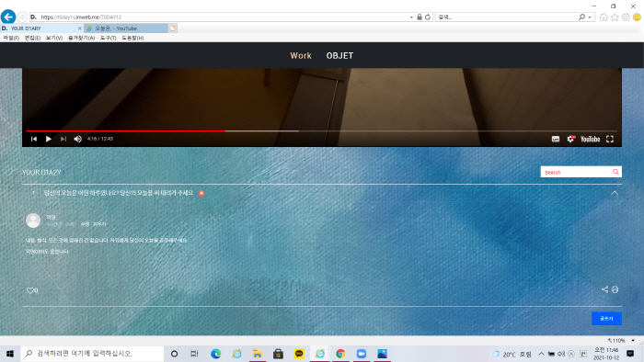Click the red search magnifier icon
Screen dimensions: 644x362
(x=615, y=172)
